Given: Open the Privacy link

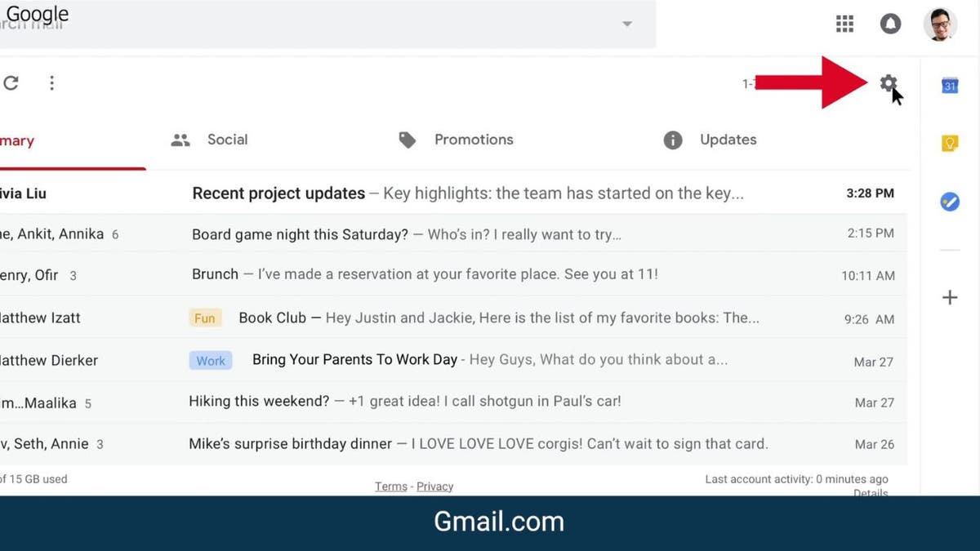Looking at the screenshot, I should click(434, 487).
